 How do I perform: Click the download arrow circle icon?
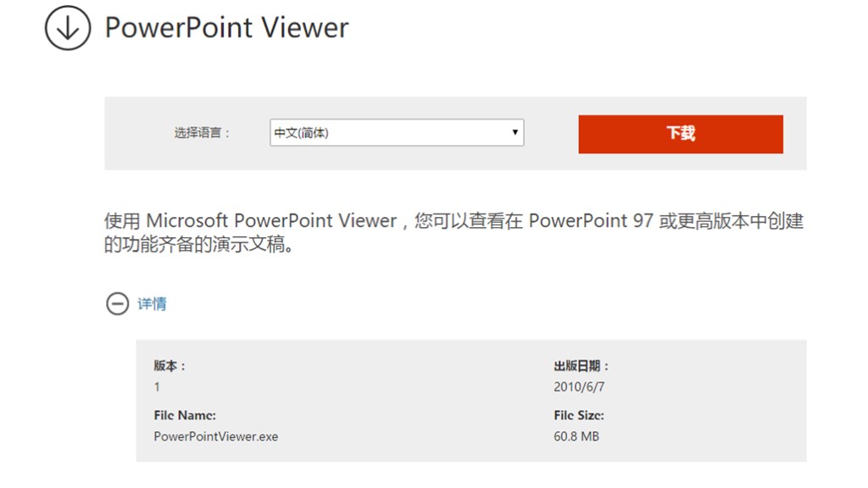(68, 28)
